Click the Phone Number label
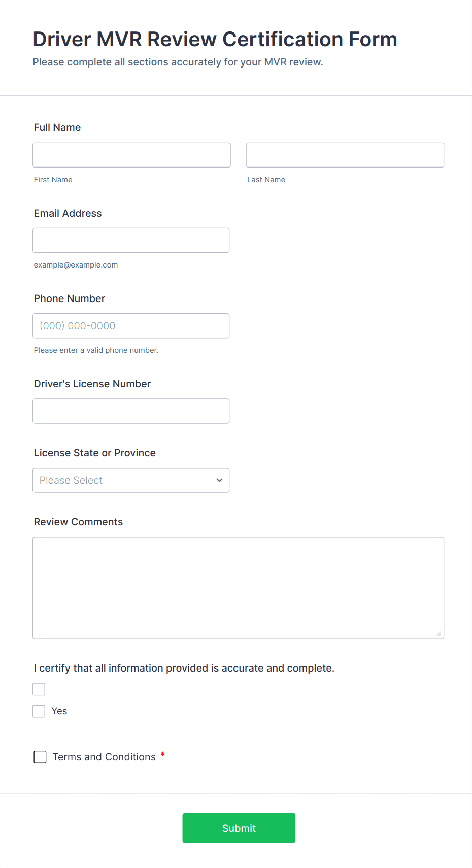472x868 pixels. point(70,298)
